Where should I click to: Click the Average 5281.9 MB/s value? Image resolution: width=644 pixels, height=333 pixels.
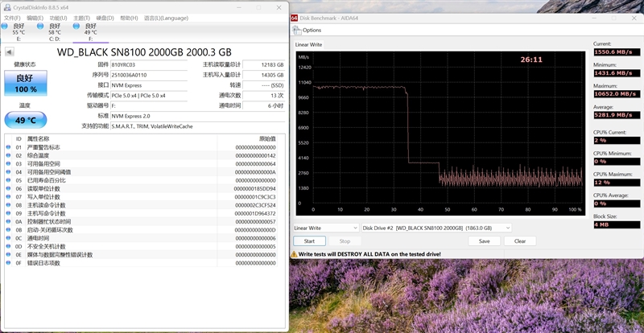pos(617,115)
